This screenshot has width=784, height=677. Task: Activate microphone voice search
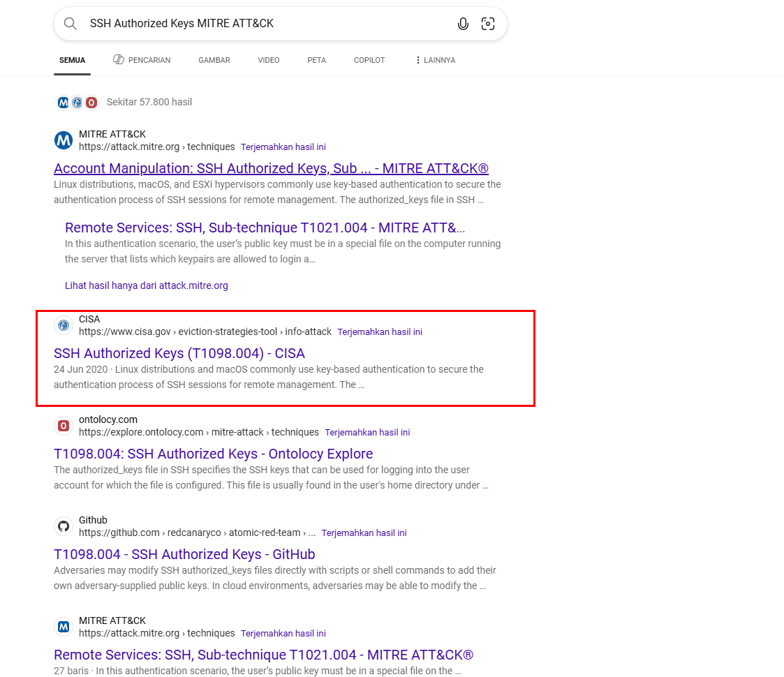pos(463,24)
